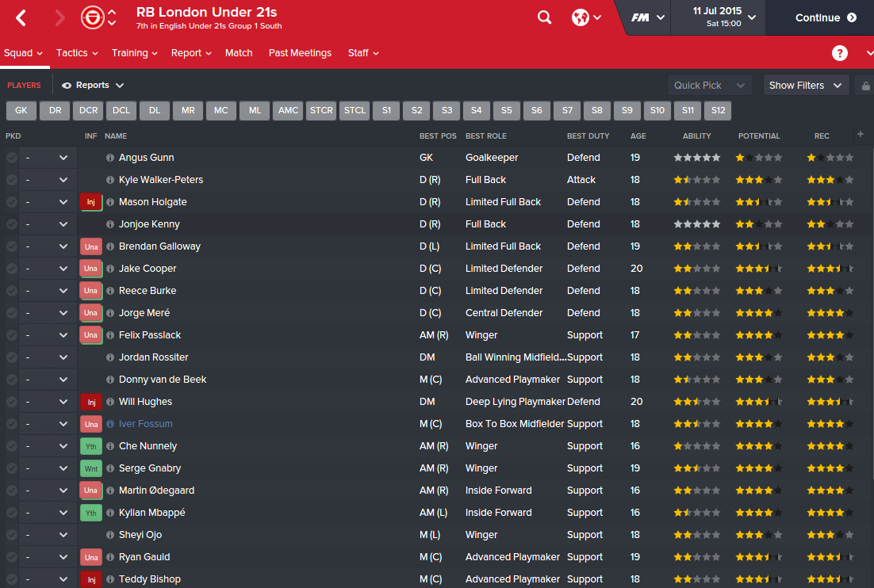Image resolution: width=874 pixels, height=588 pixels.
Task: Expand the Show Filters dropdown
Action: (806, 86)
